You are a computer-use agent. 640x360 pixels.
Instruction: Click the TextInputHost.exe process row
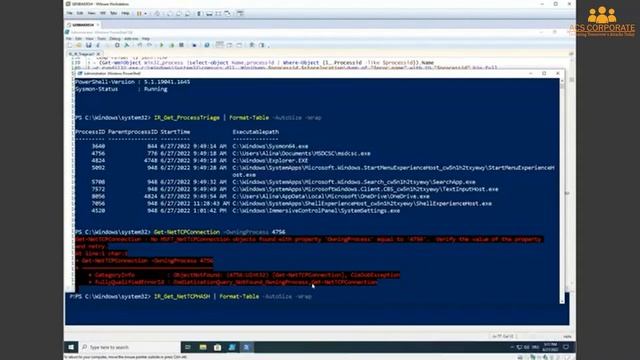(x=287, y=189)
